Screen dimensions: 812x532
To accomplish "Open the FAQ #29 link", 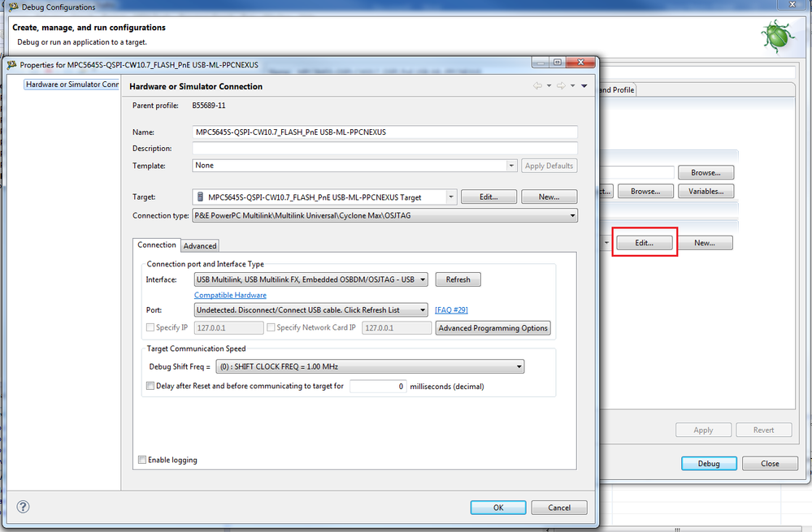I will click(x=451, y=310).
